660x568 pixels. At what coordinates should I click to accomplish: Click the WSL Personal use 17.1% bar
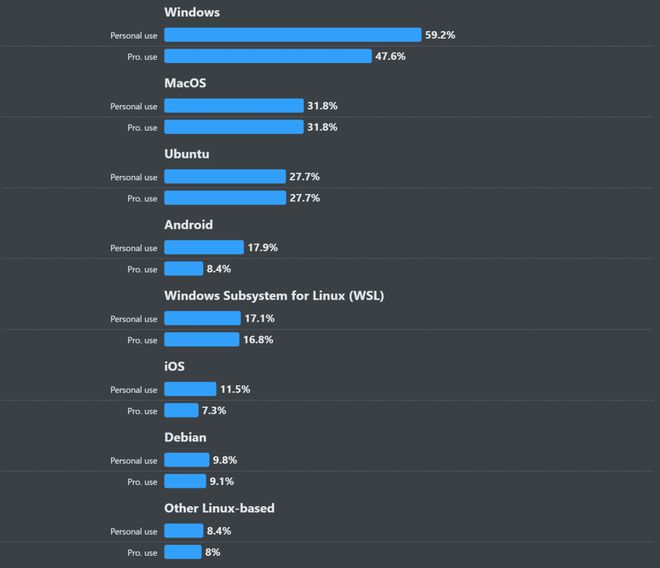[202, 318]
